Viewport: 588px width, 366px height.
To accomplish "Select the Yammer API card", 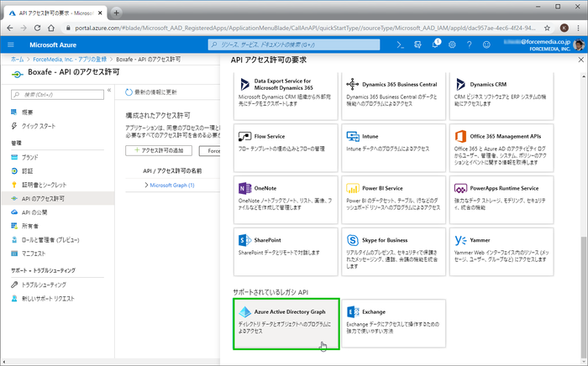I will click(501, 252).
